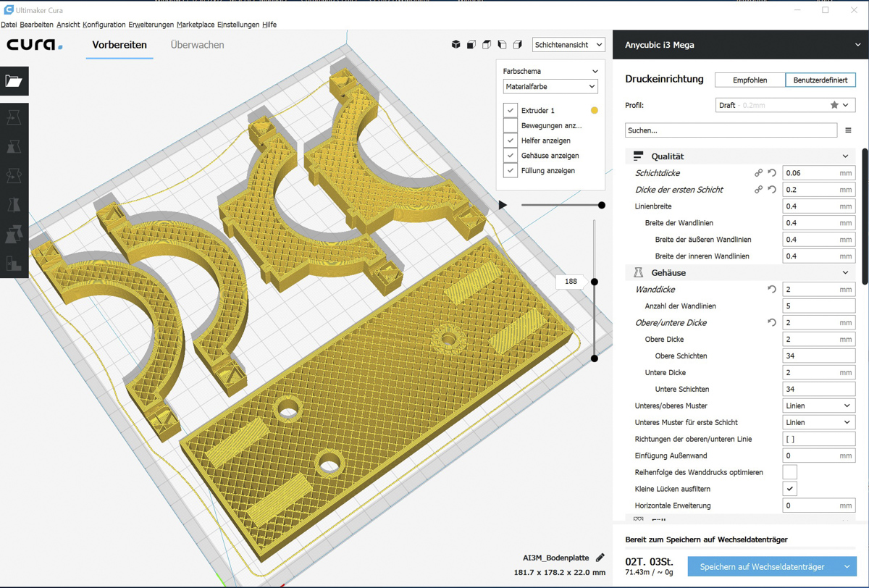Switch camera to 3D view cube icon

pyautogui.click(x=456, y=45)
